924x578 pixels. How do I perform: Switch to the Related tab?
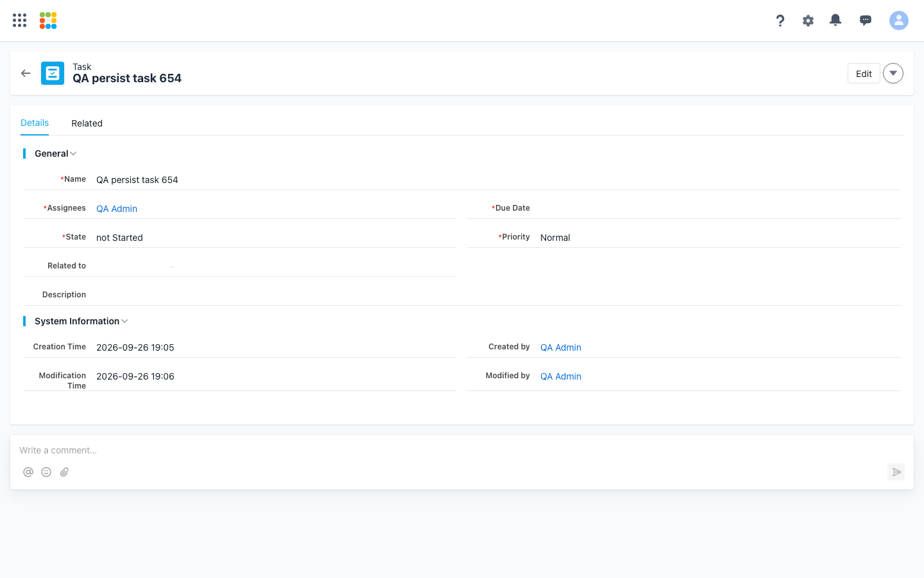click(x=87, y=123)
